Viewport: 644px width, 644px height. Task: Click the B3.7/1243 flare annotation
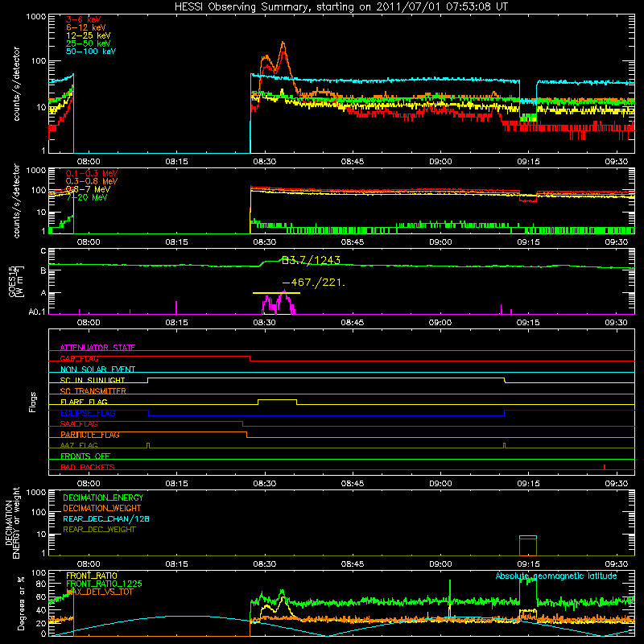[x=311, y=260]
